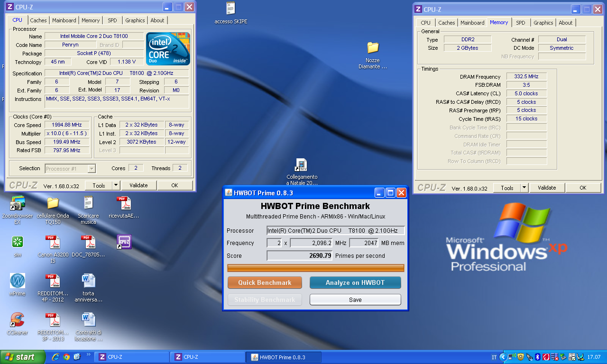Screen dimensions: 607x364
Task: Open the Windows start menu
Action: point(23,357)
